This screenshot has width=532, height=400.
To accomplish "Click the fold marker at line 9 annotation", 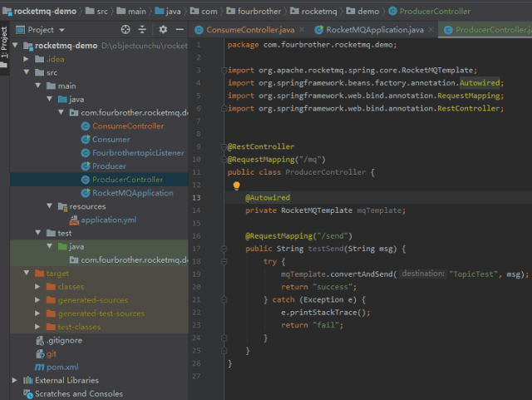I will pyautogui.click(x=224, y=146).
